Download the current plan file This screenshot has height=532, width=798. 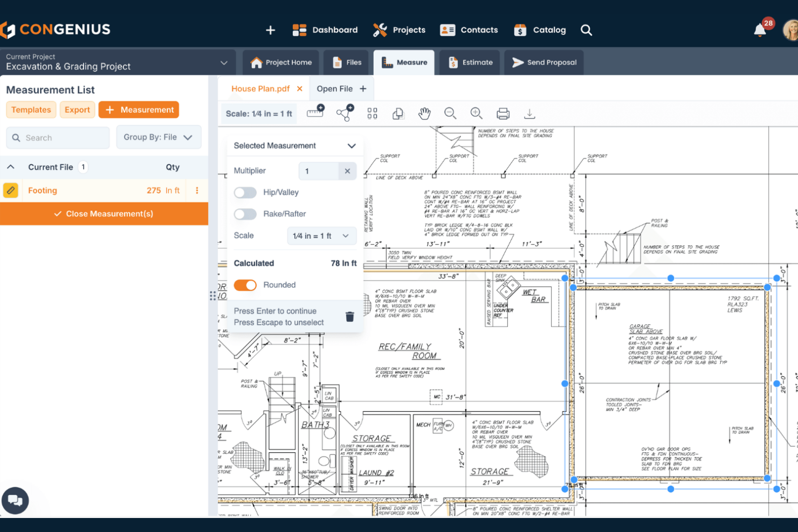point(529,114)
